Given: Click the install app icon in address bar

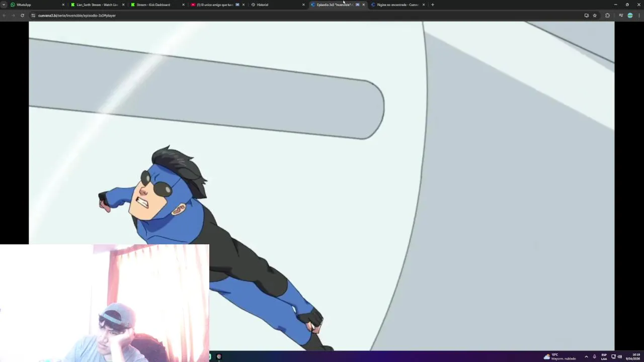Looking at the screenshot, I should (x=586, y=16).
